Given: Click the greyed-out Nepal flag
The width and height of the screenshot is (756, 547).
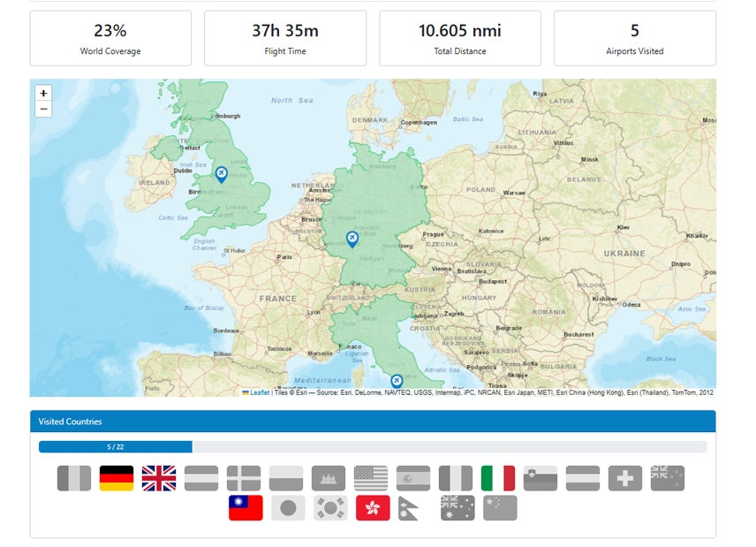Looking at the screenshot, I should pyautogui.click(x=413, y=508).
